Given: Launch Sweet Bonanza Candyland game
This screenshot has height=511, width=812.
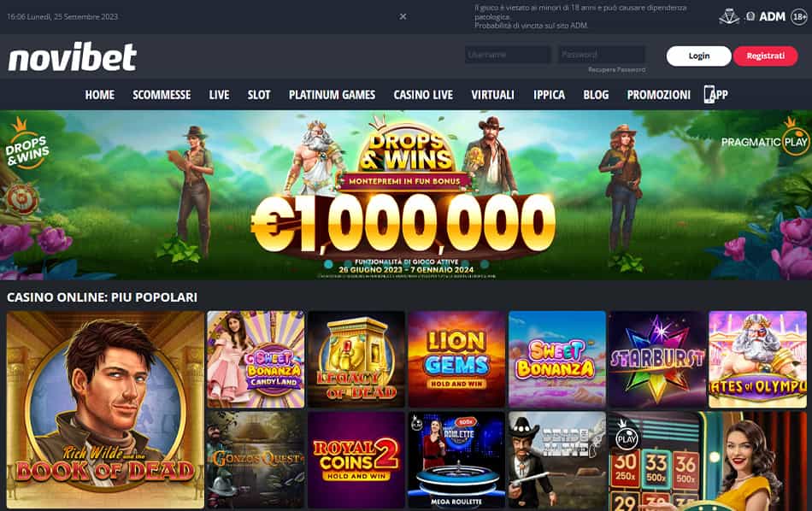Looking at the screenshot, I should pyautogui.click(x=256, y=359).
